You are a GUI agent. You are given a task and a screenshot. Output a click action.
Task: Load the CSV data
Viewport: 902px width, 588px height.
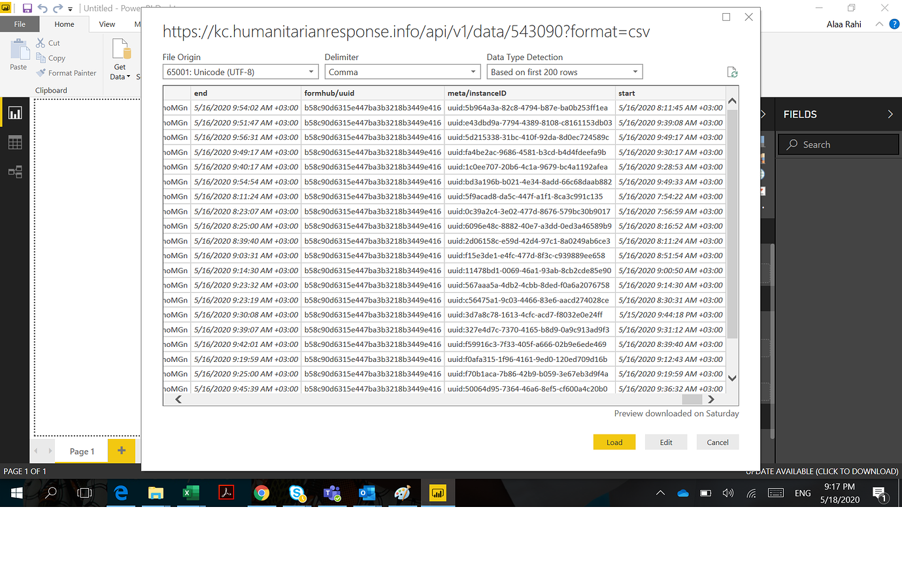(x=614, y=442)
